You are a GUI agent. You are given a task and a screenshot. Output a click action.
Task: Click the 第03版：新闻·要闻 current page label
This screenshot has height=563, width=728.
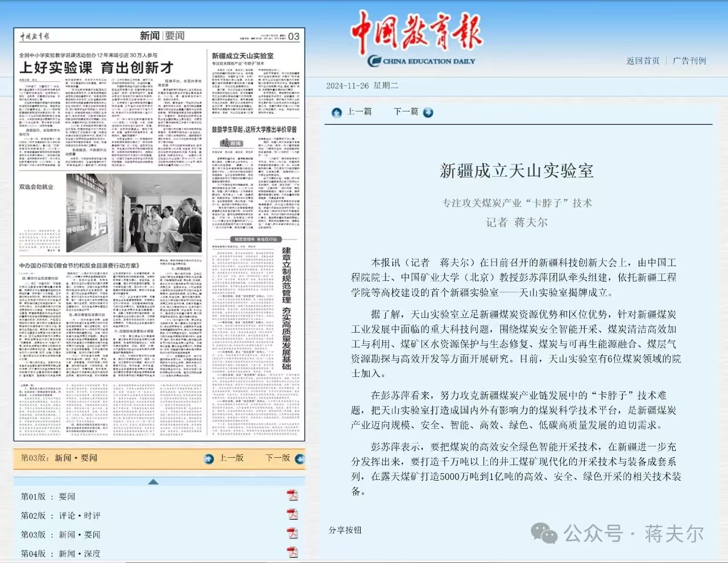pos(59,458)
